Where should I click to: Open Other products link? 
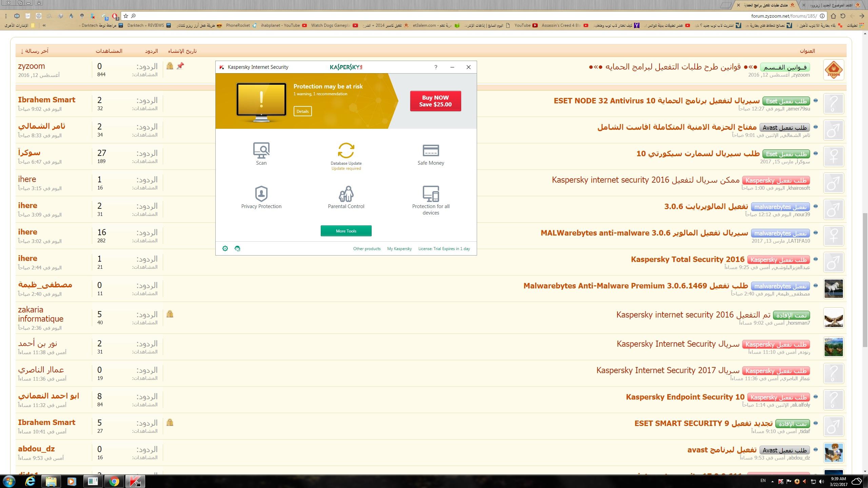click(x=367, y=248)
